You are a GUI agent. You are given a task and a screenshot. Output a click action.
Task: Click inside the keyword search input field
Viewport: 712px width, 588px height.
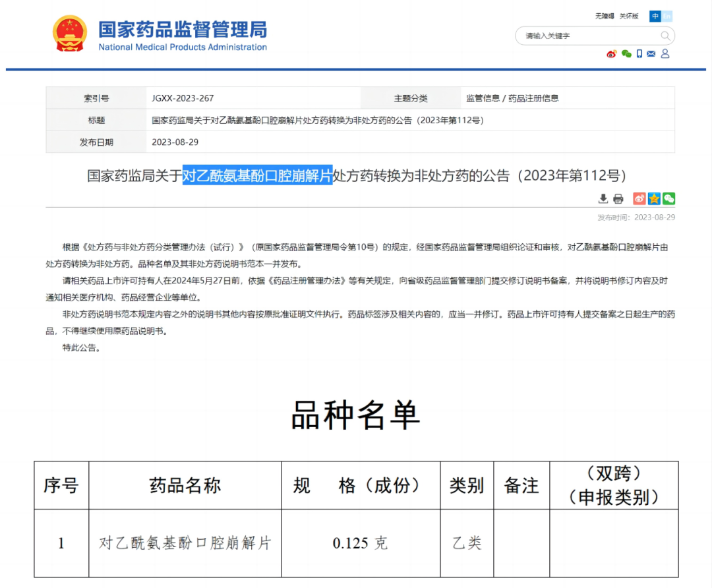580,36
